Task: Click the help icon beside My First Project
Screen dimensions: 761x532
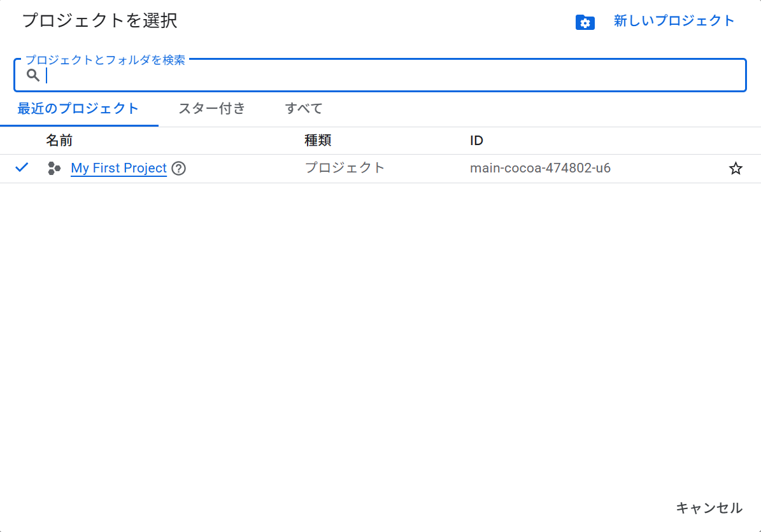Action: coord(178,168)
